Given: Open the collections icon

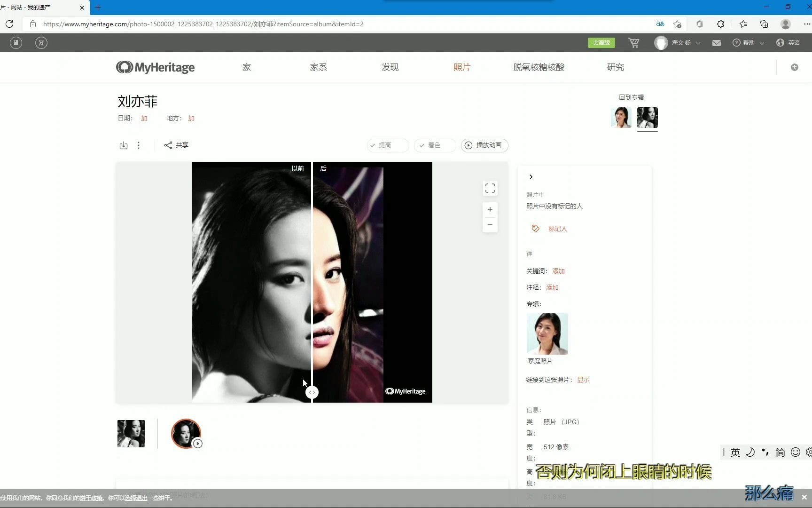Looking at the screenshot, I should click(764, 24).
